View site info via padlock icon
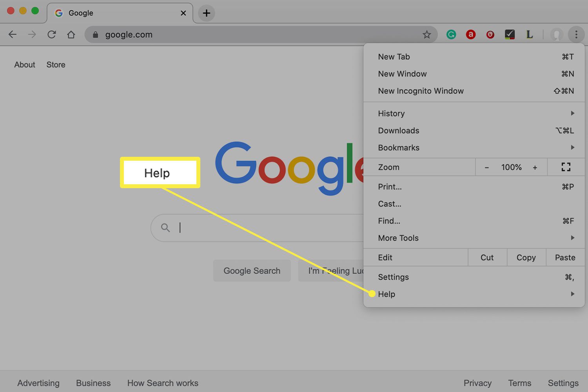This screenshot has height=392, width=588. point(95,34)
